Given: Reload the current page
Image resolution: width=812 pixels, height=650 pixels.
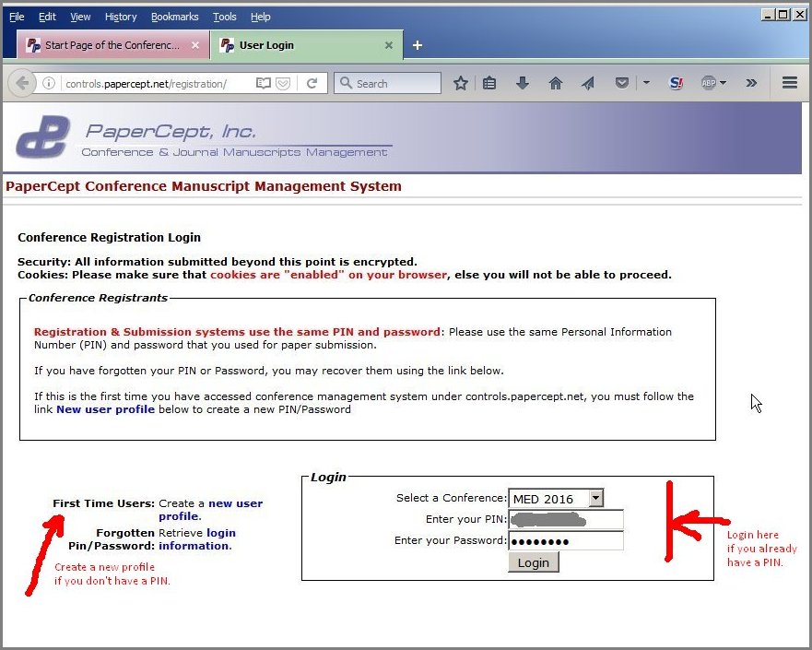Looking at the screenshot, I should click(x=312, y=83).
